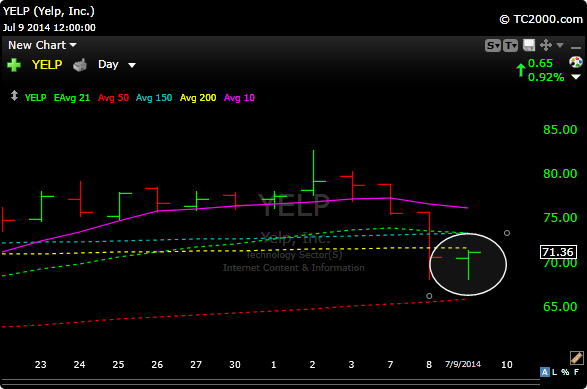Click the horizontal scrollbar below chart
This screenshot has height=389, width=587.
pyautogui.click(x=270, y=382)
